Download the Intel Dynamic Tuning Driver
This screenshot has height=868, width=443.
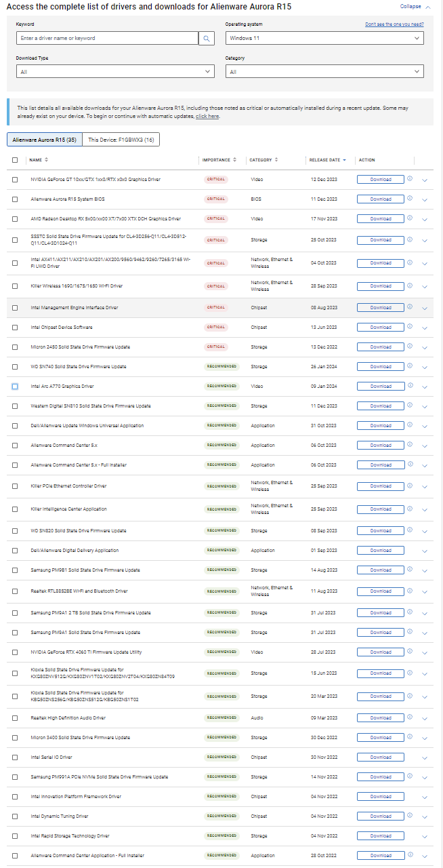coord(381,816)
